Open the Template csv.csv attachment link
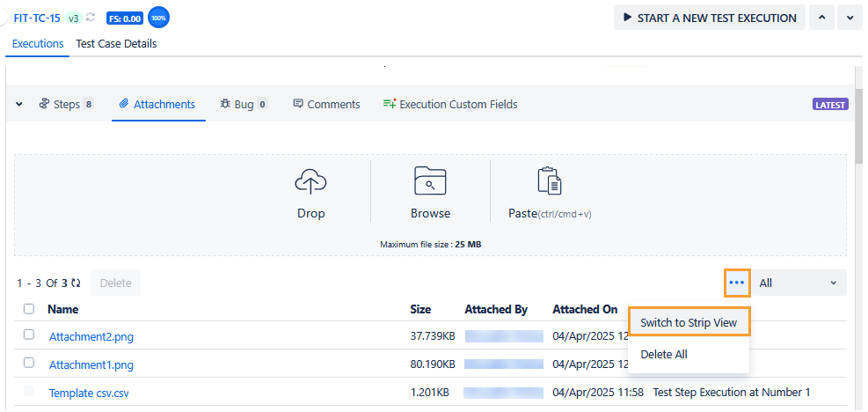 (x=90, y=393)
